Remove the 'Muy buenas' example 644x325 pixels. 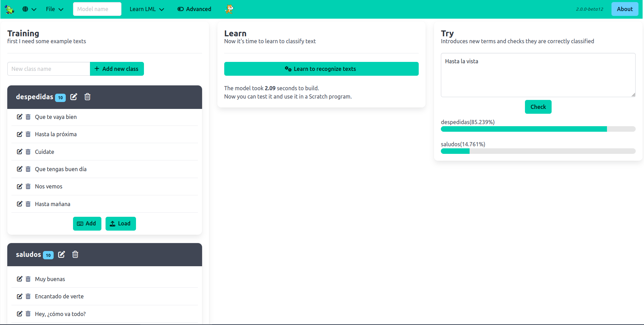tap(28, 279)
